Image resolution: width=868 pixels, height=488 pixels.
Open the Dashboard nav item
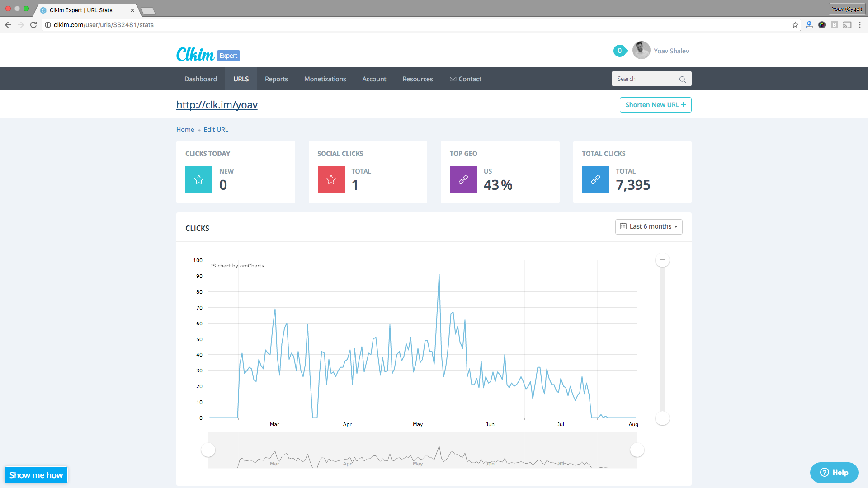(x=200, y=79)
